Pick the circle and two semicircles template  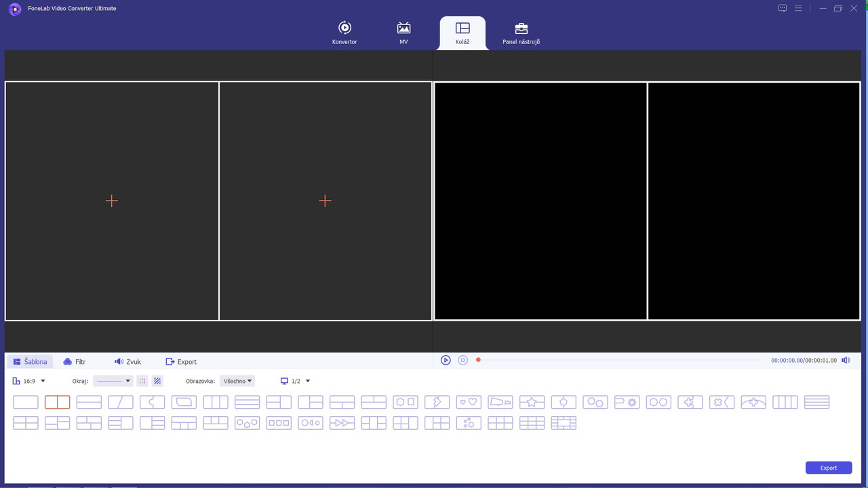(311, 423)
